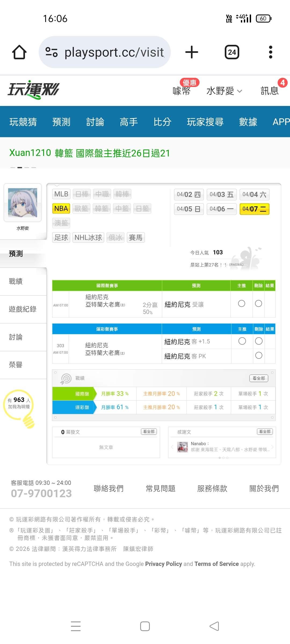Choose date 04/05 日

189,209
